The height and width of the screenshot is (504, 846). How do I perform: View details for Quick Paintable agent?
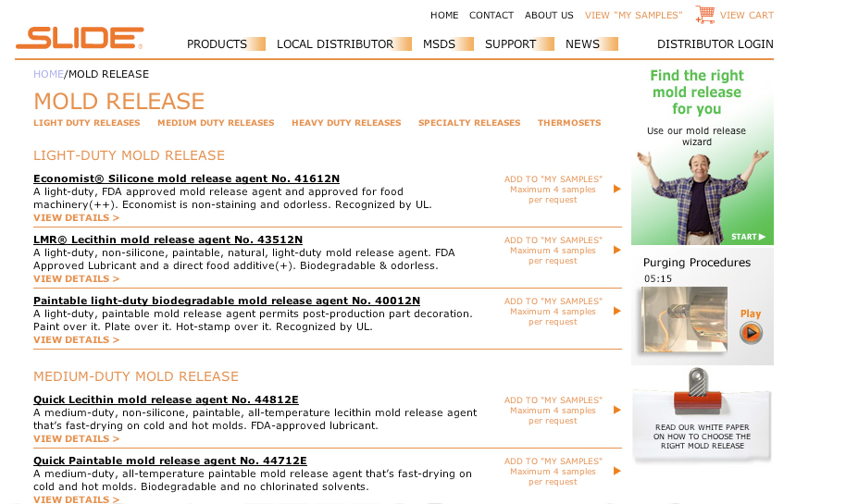(76, 499)
